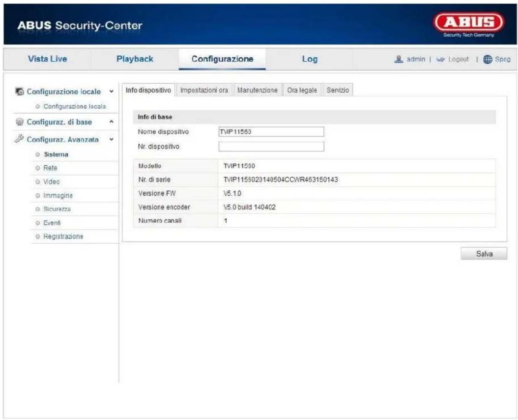
Task: Click the Configuraz. di base heading
Action: (59, 122)
